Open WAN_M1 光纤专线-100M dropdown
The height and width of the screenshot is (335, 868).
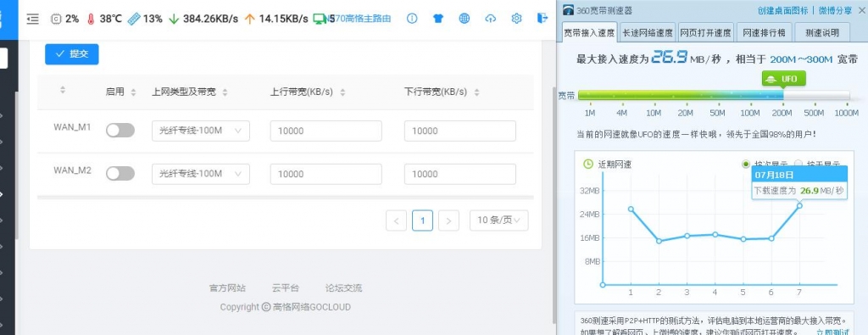point(200,131)
